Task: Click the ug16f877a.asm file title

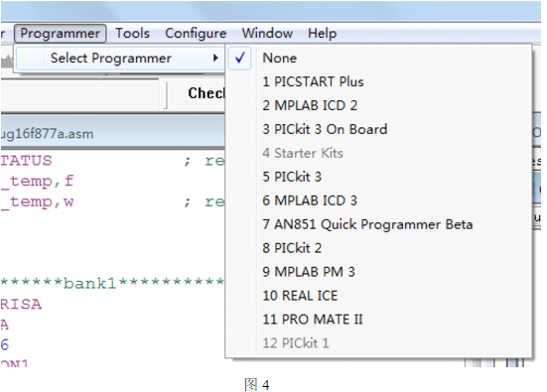Action: (47, 134)
